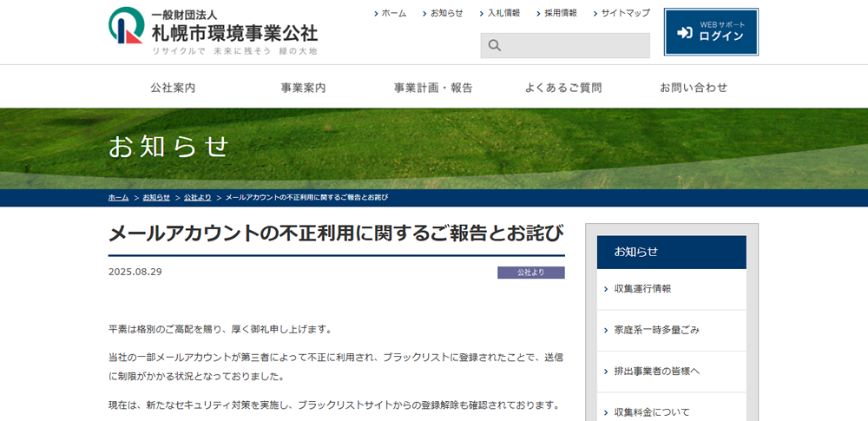
Task: Click the article date 2025.08.29
Action: click(135, 272)
